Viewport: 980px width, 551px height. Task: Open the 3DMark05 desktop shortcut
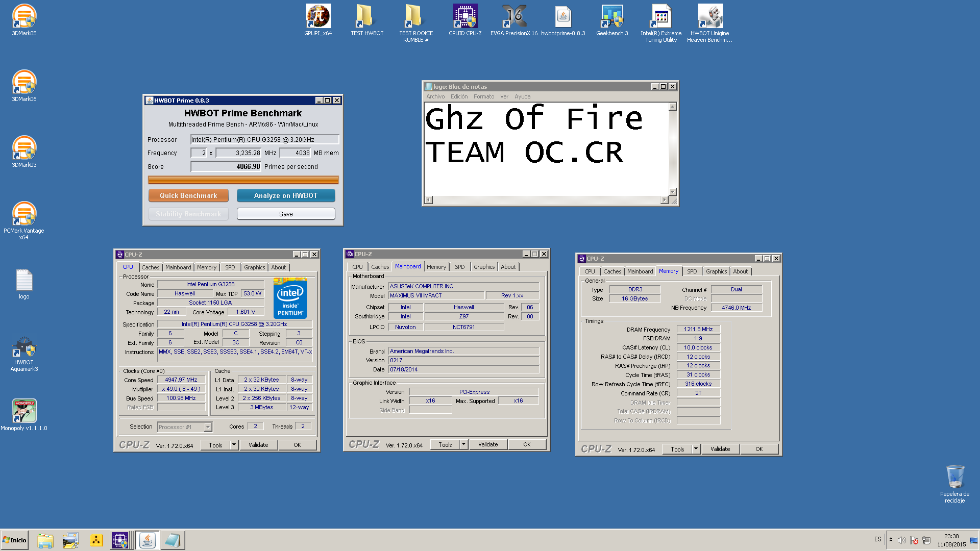coord(24,20)
